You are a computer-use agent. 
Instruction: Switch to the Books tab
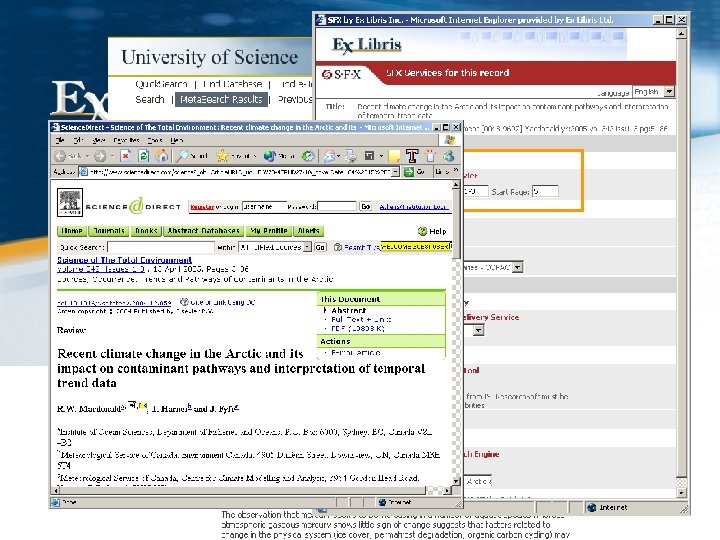coord(146,231)
